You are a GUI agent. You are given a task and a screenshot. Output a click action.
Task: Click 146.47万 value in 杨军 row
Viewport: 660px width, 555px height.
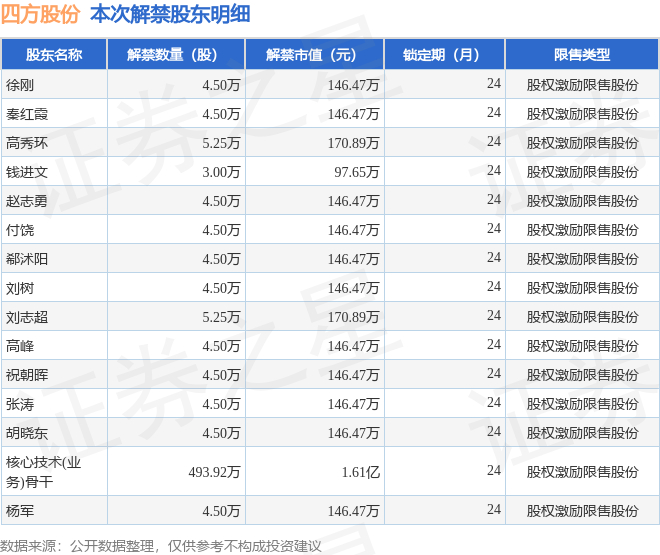[x=354, y=511]
